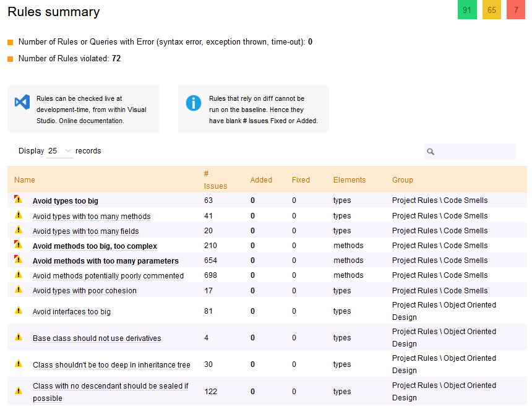This screenshot has height=409, width=532.
Task: Open the Display records count dropdown
Action: (59, 151)
